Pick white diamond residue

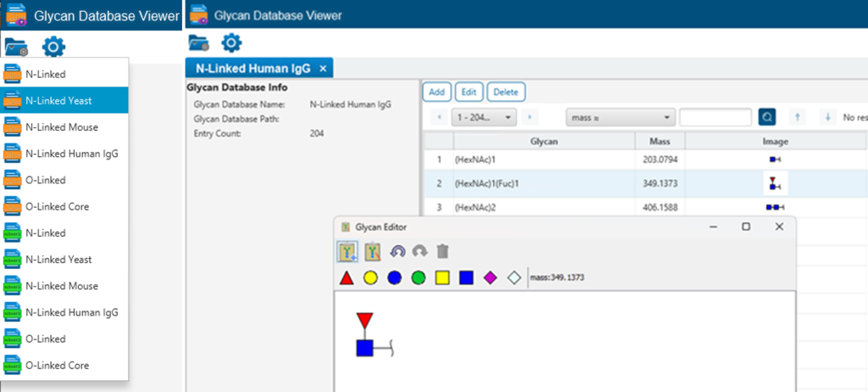click(x=515, y=277)
